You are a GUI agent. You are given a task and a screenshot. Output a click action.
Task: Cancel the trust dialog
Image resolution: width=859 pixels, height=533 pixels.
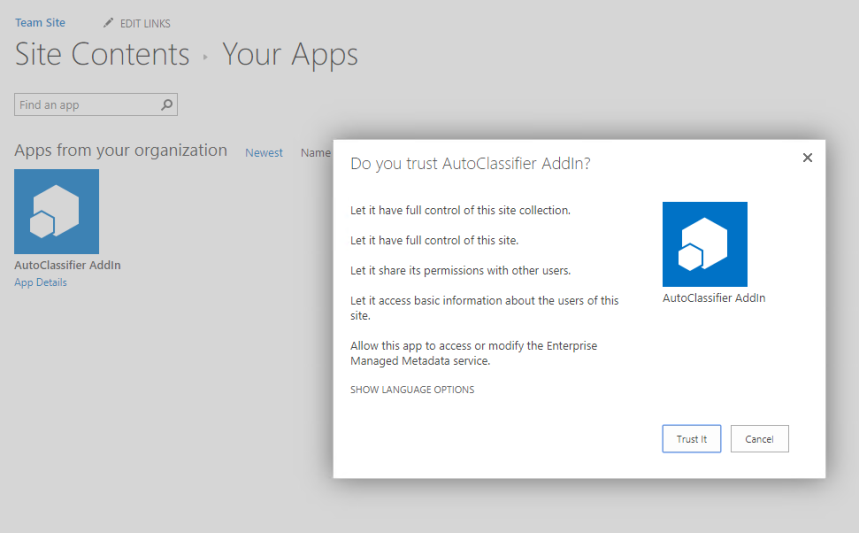pyautogui.click(x=759, y=439)
